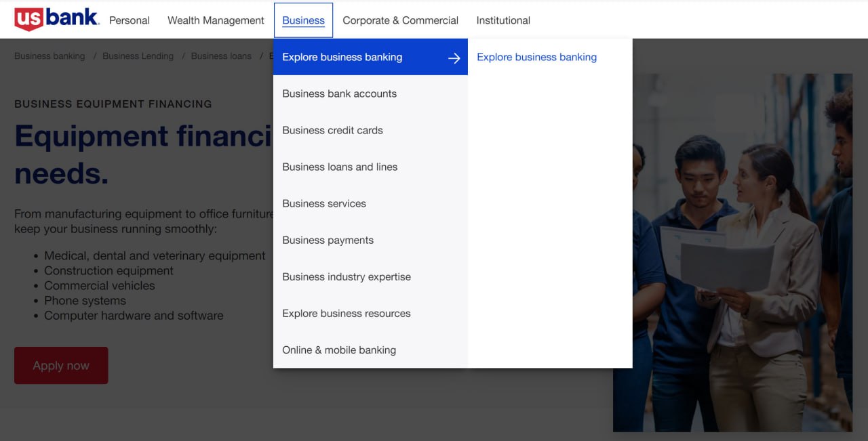
Task: Click arrow icon beside Explore business banking
Action: (x=454, y=58)
